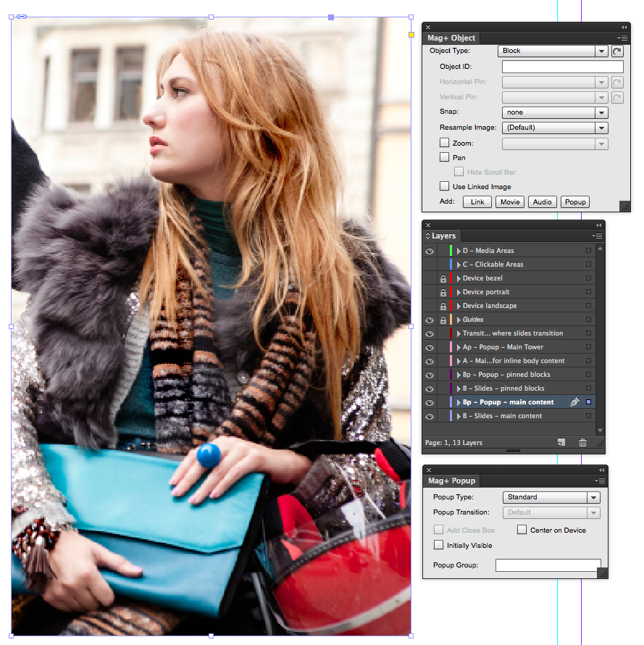Viewport: 644px width, 645px height.
Task: Create a new layer in Layers panel
Action: (x=561, y=443)
